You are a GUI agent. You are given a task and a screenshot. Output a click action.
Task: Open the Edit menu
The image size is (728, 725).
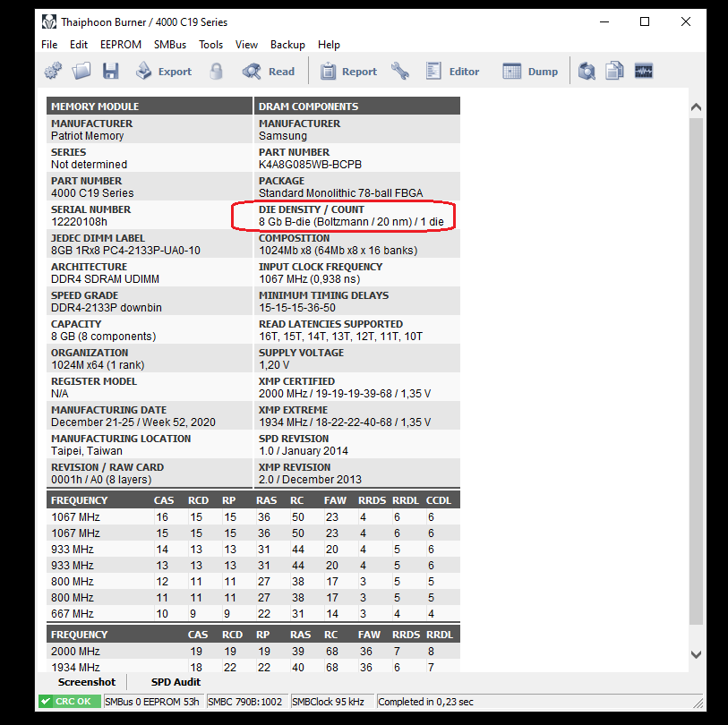coord(79,45)
